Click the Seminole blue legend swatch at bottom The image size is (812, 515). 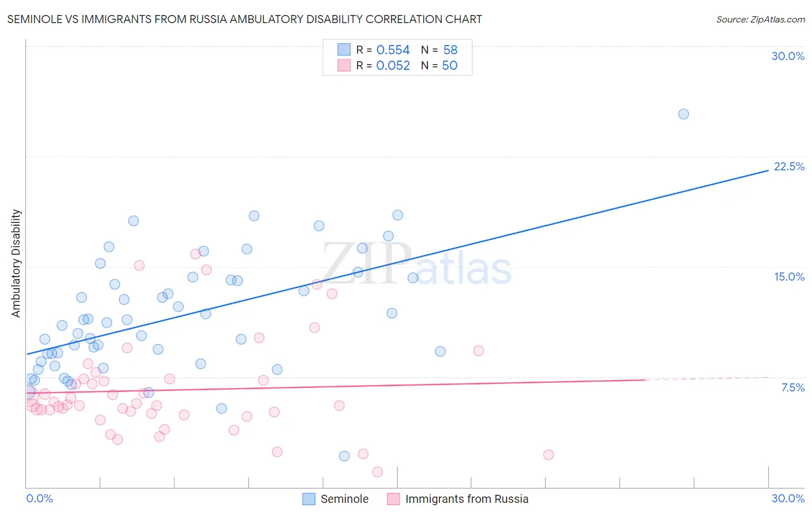click(309, 499)
